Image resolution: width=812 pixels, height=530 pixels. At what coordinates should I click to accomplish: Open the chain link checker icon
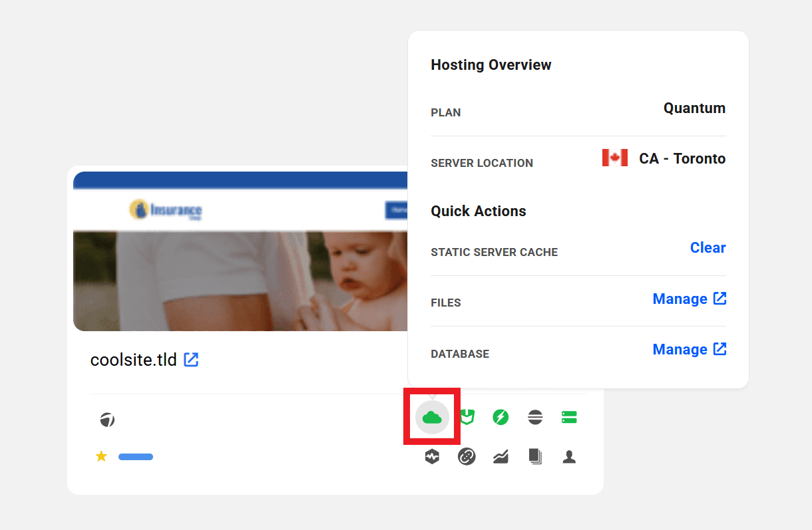click(467, 457)
